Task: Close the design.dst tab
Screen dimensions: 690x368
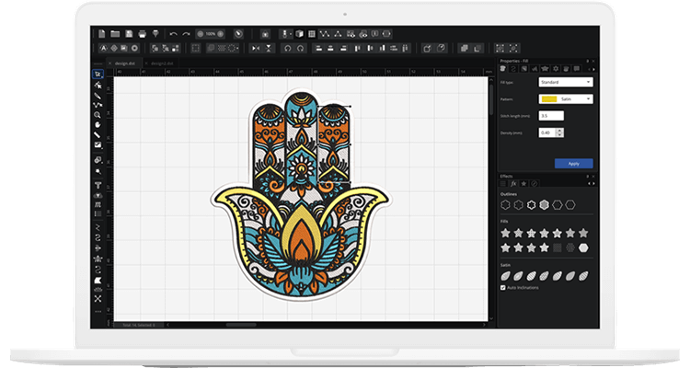Action: 110,63
